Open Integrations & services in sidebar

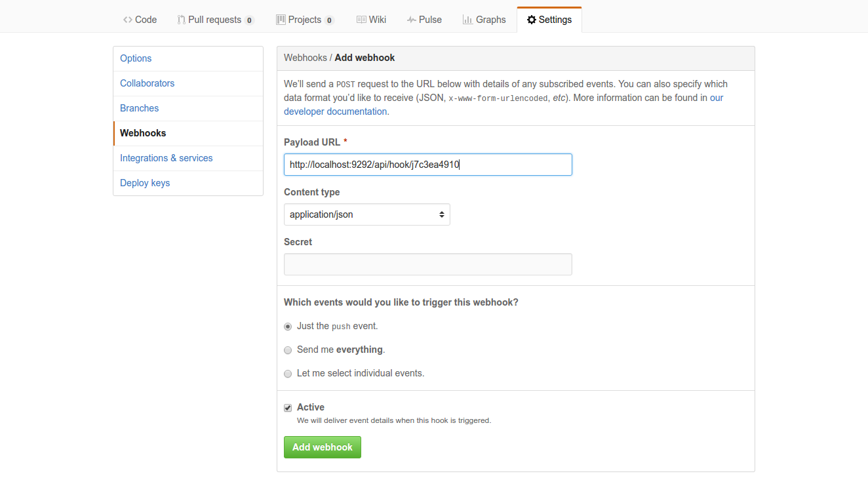[x=188, y=158]
